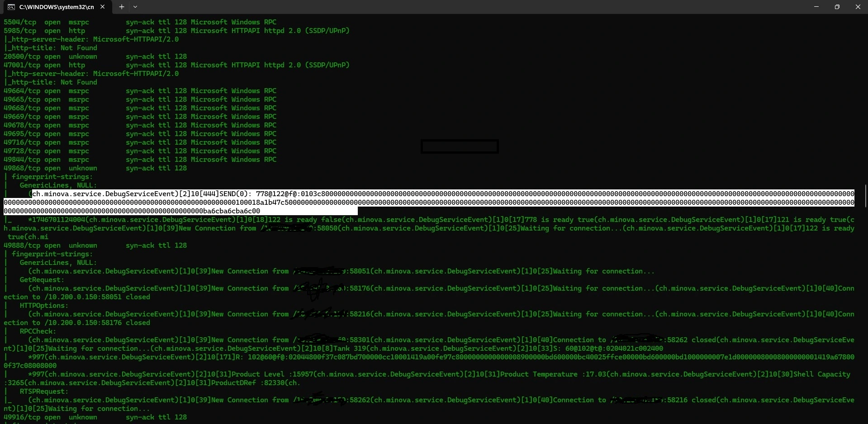This screenshot has width=868, height=424.
Task: Click the HTTPOptions: label in output
Action: [x=44, y=306]
